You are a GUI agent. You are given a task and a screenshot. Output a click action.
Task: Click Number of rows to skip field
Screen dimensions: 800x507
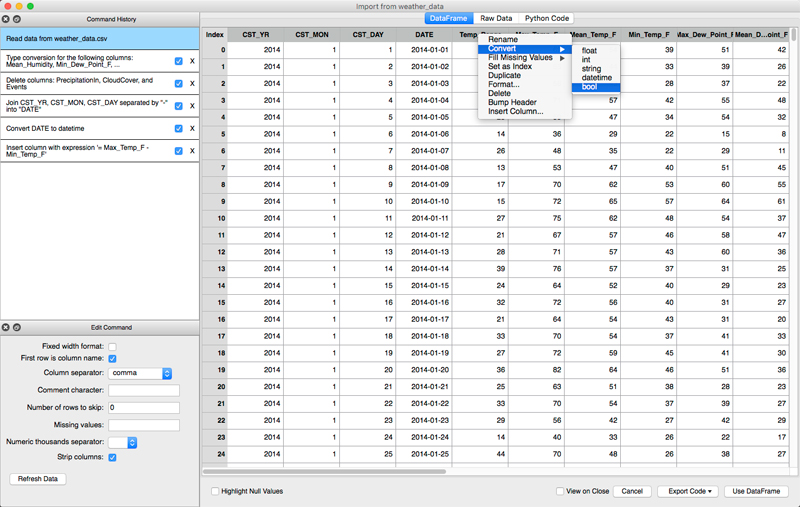click(144, 408)
